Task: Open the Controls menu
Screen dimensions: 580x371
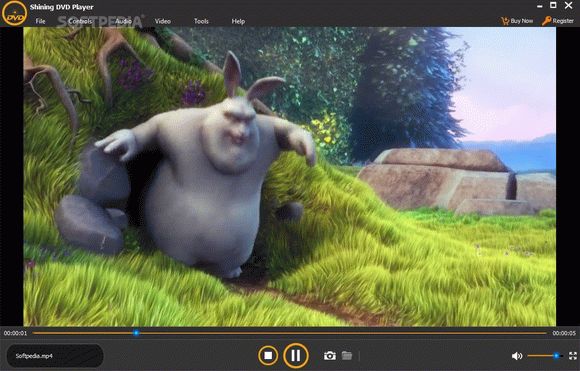Action: click(x=80, y=21)
